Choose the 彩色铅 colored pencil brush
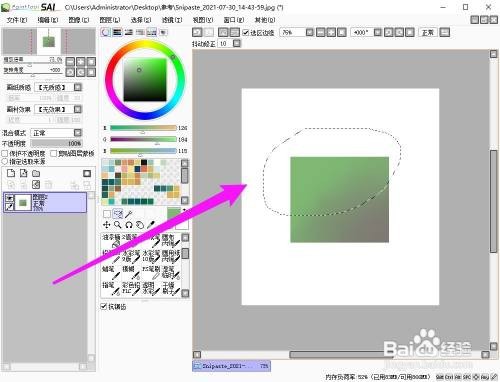This screenshot has width=500, height=382. coord(131,289)
